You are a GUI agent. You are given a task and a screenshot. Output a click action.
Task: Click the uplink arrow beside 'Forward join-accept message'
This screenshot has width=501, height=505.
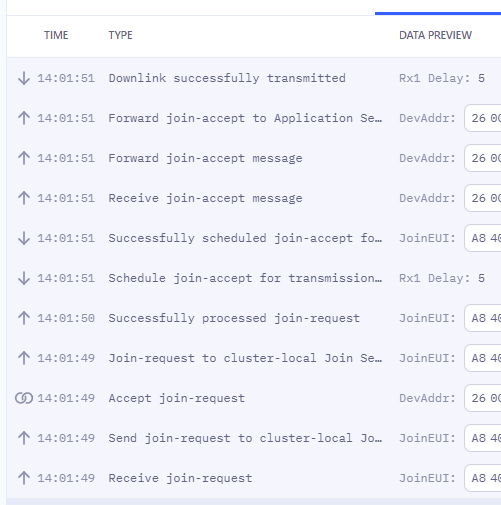(24, 158)
